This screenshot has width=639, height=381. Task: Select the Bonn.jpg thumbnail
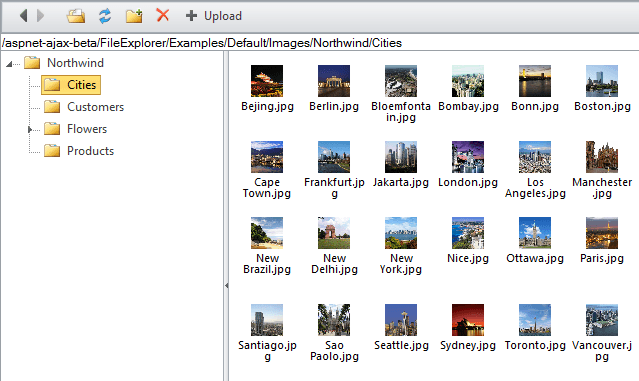tap(535, 81)
